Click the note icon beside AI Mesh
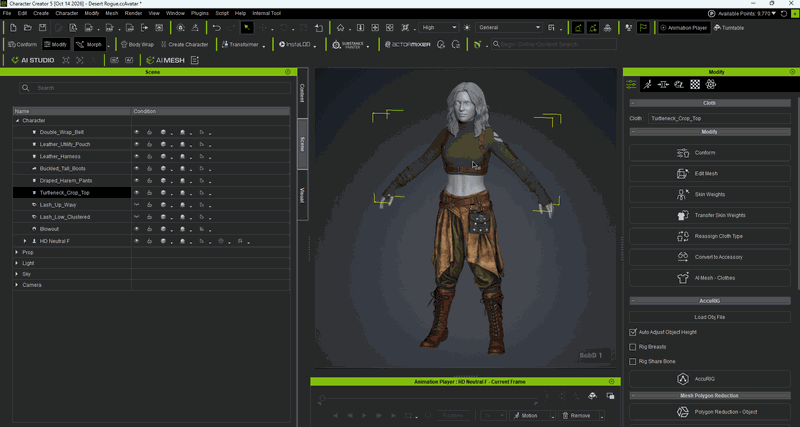 pyautogui.click(x=194, y=60)
